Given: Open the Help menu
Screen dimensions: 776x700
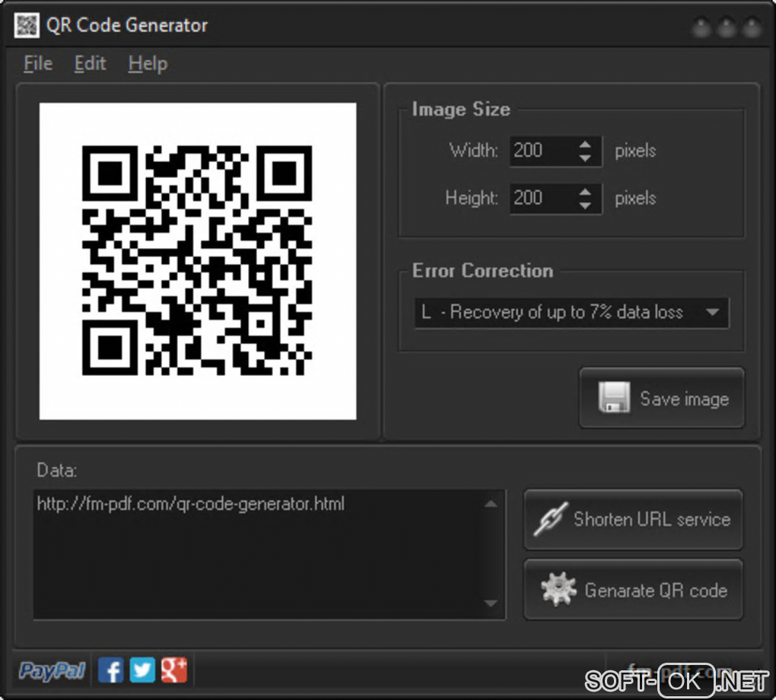Looking at the screenshot, I should 148,65.
